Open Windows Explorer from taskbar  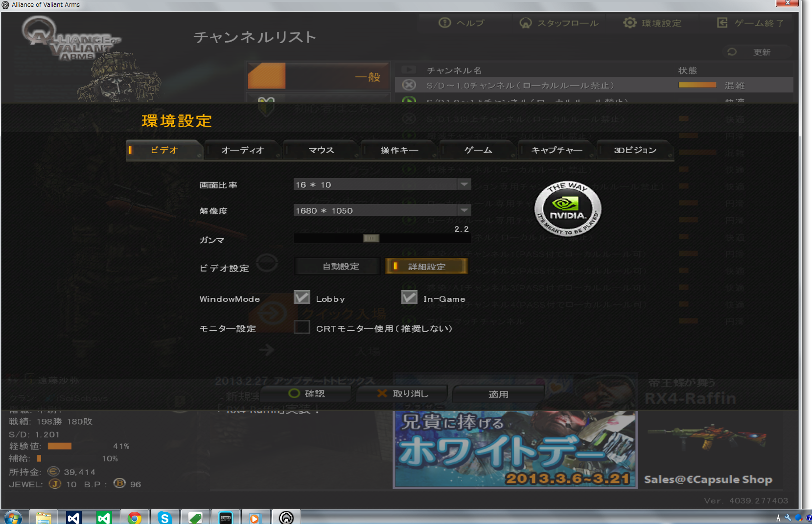click(x=44, y=517)
